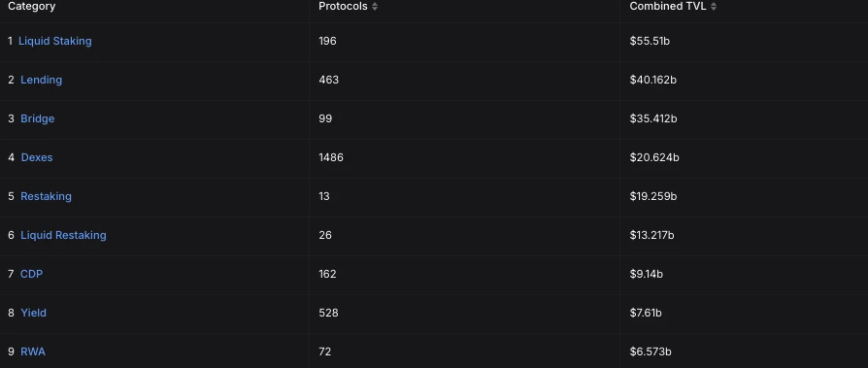Click the Combined TVL header text
The height and width of the screenshot is (368, 868).
tap(668, 6)
